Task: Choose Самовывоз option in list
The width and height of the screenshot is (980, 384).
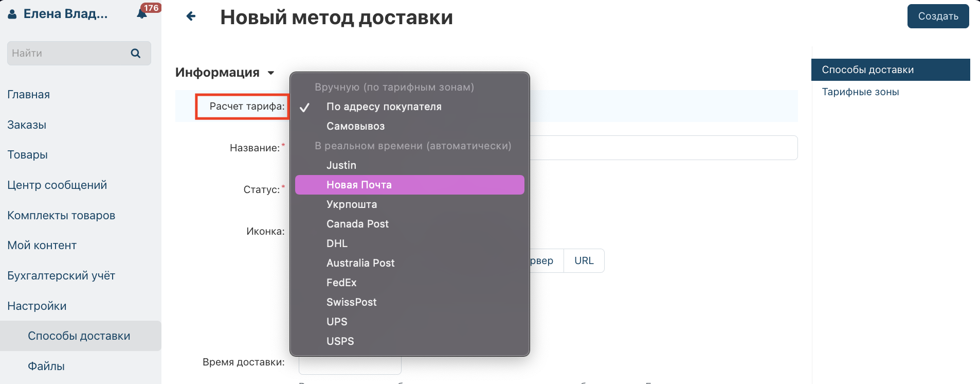Action: coord(355,126)
